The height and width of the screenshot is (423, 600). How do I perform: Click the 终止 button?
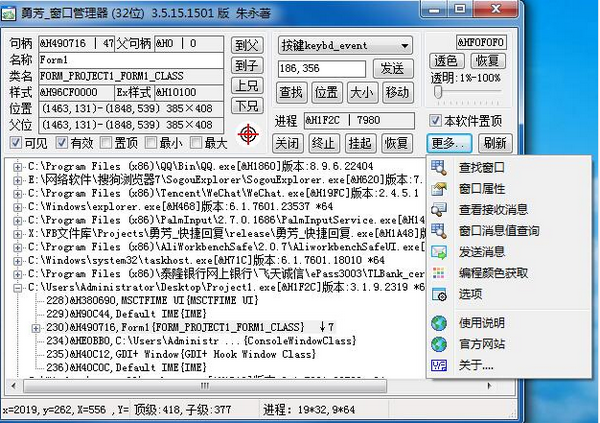pyautogui.click(x=324, y=144)
